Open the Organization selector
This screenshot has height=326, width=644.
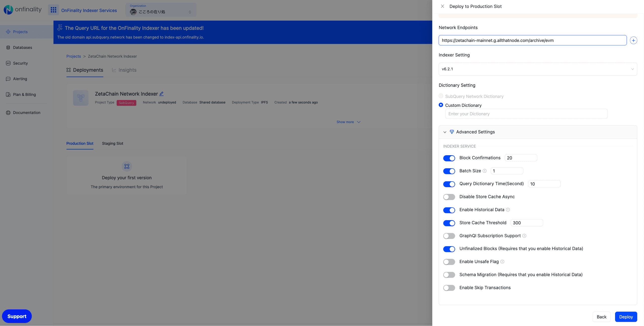click(161, 11)
